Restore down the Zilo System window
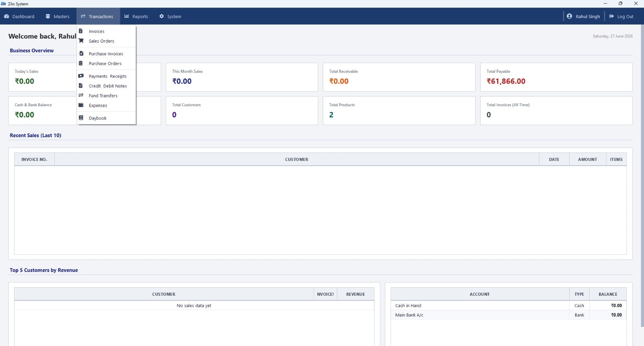 click(621, 4)
